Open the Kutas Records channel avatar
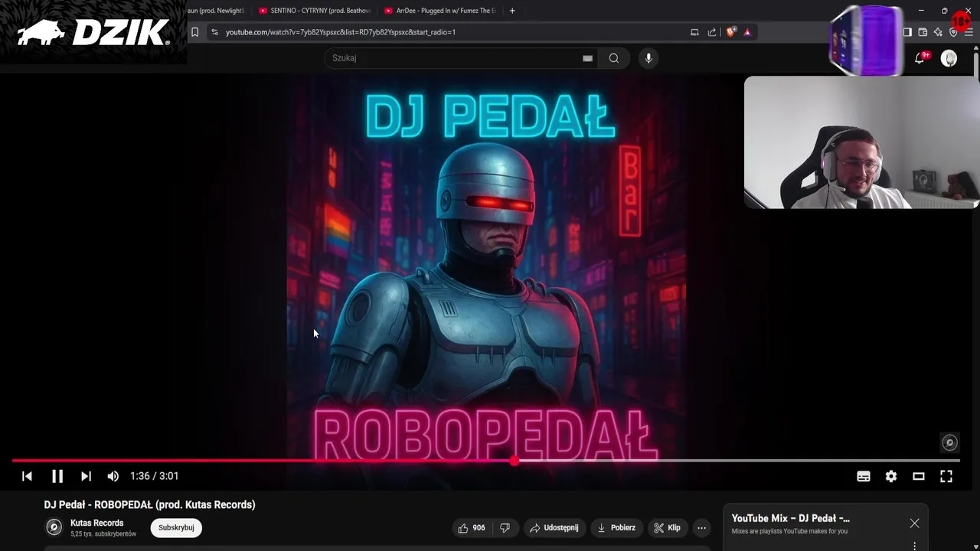 point(54,527)
